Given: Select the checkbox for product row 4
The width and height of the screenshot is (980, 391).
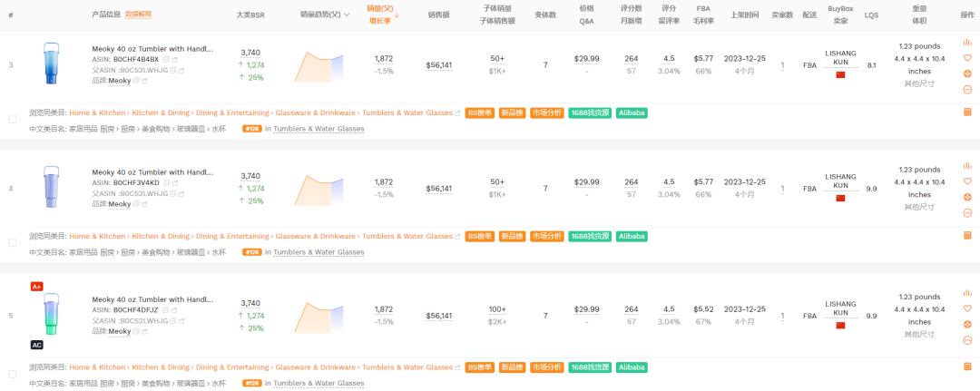Looking at the screenshot, I should (12, 243).
